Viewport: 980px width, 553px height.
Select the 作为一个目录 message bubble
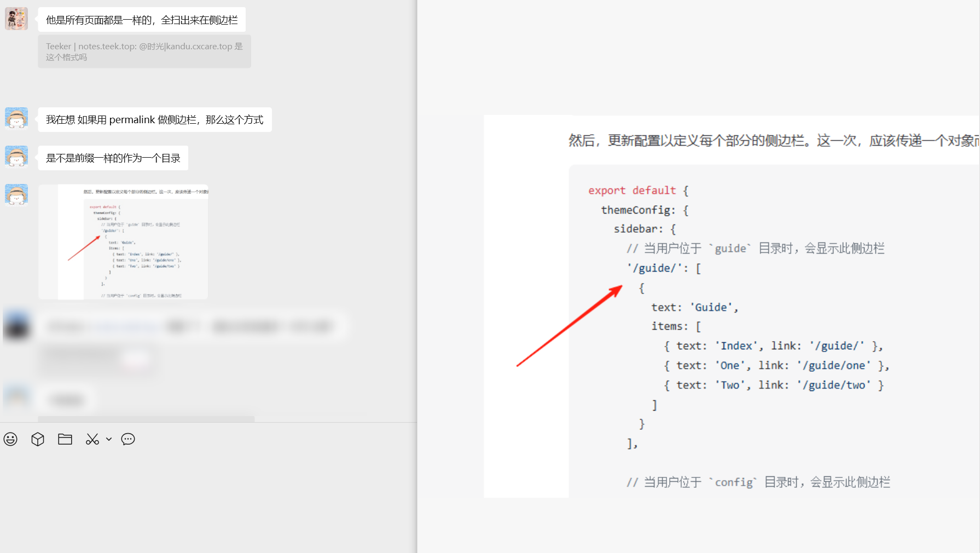(x=113, y=158)
